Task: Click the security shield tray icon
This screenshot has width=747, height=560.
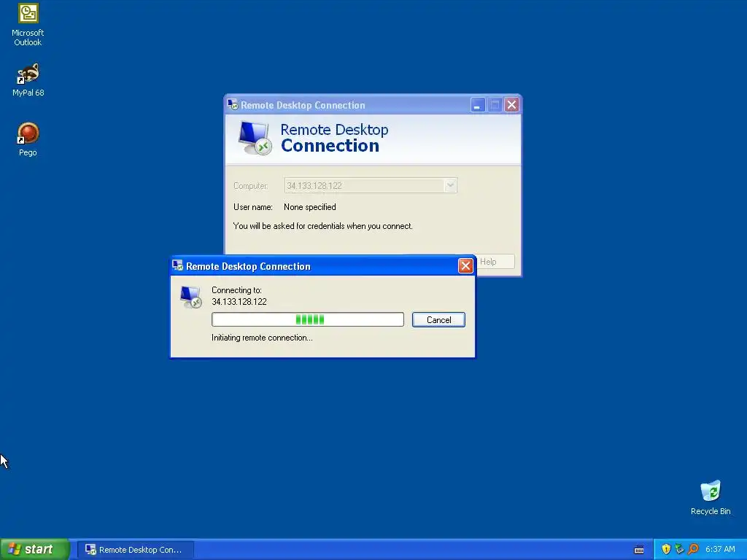Action: point(666,549)
